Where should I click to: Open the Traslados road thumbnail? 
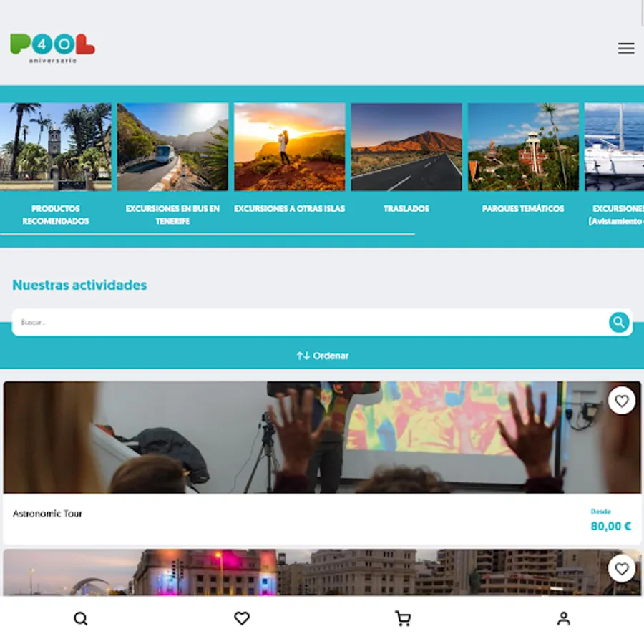pos(406,147)
